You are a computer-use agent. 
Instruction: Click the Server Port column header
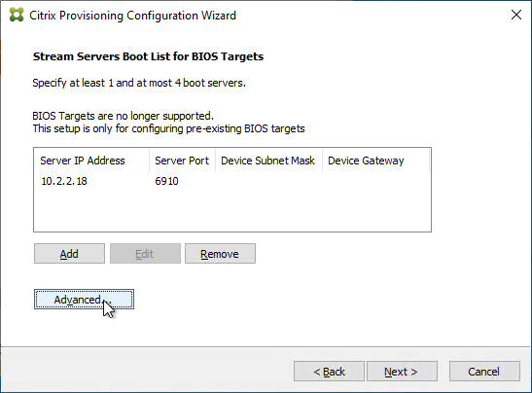coord(182,161)
